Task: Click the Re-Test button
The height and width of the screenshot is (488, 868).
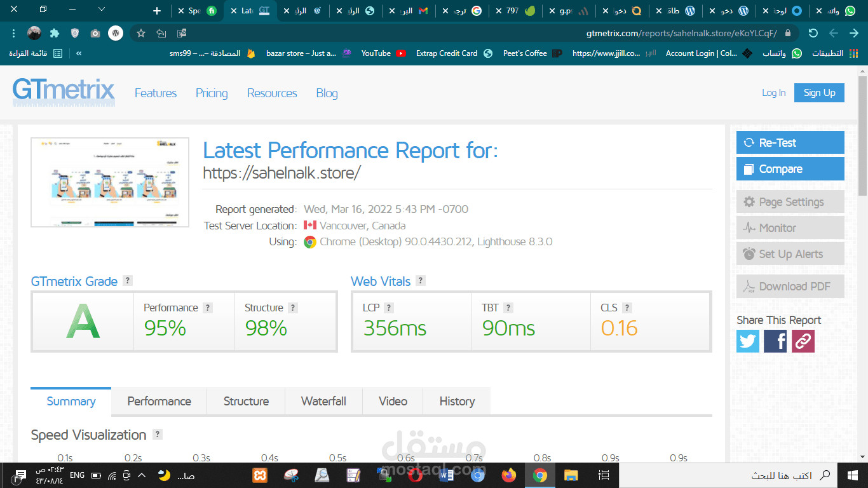Action: point(790,143)
